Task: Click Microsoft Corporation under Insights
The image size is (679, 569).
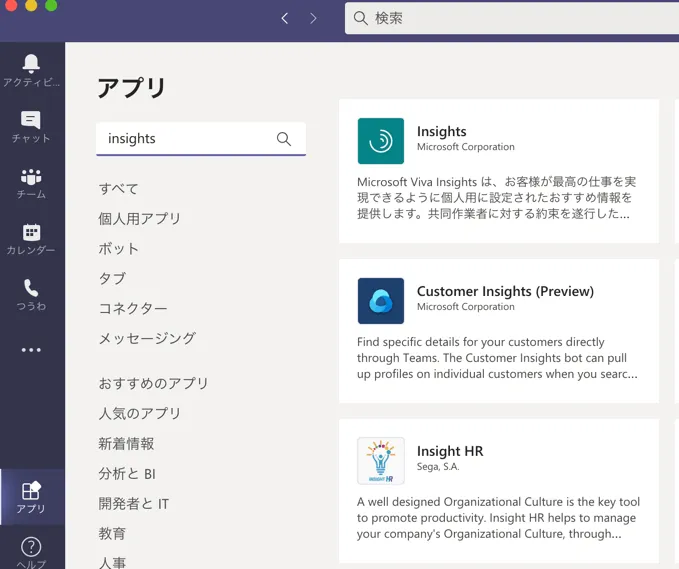Action: click(x=466, y=147)
